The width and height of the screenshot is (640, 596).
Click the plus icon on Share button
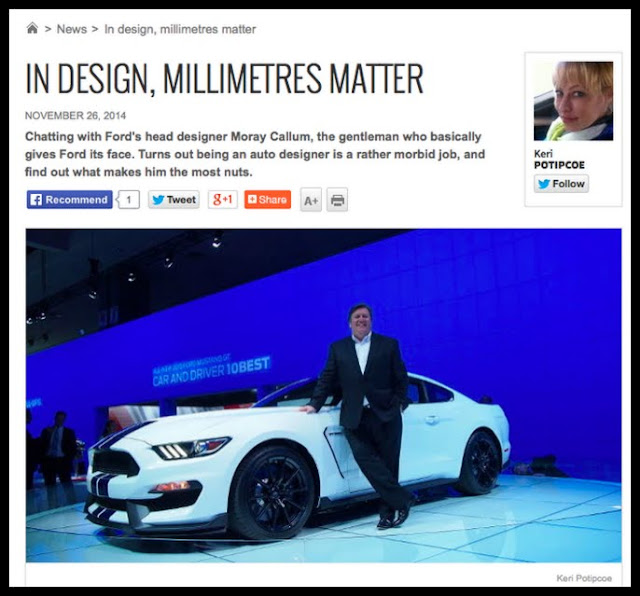252,199
